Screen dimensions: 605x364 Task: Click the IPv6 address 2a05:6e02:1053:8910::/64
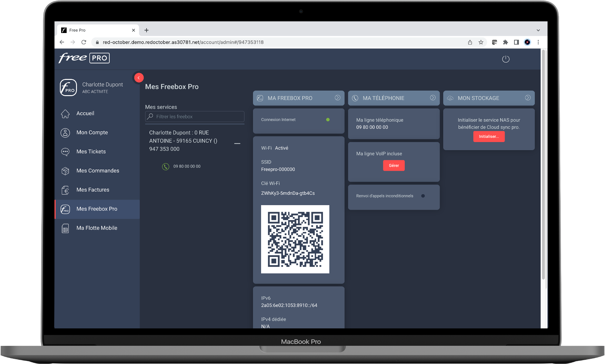289,305
